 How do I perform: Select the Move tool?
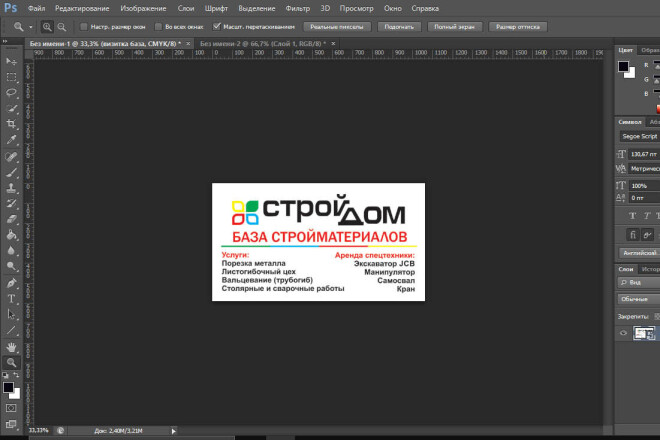[11, 61]
